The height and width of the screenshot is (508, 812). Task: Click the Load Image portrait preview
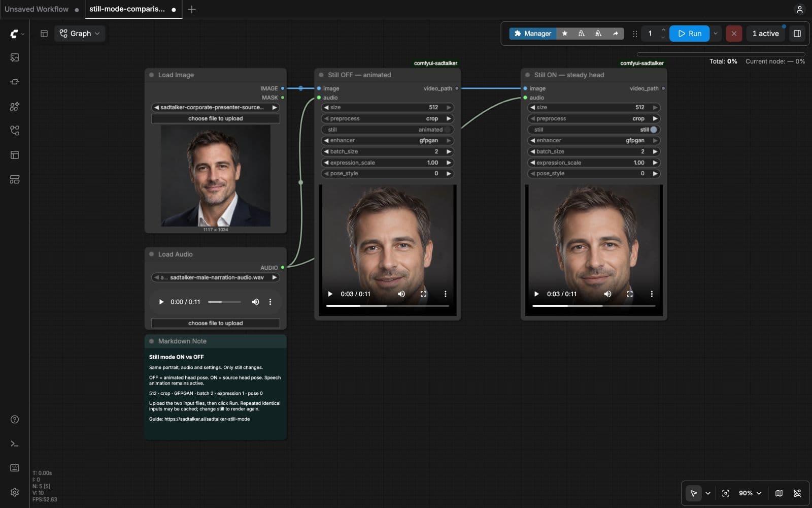tap(215, 175)
